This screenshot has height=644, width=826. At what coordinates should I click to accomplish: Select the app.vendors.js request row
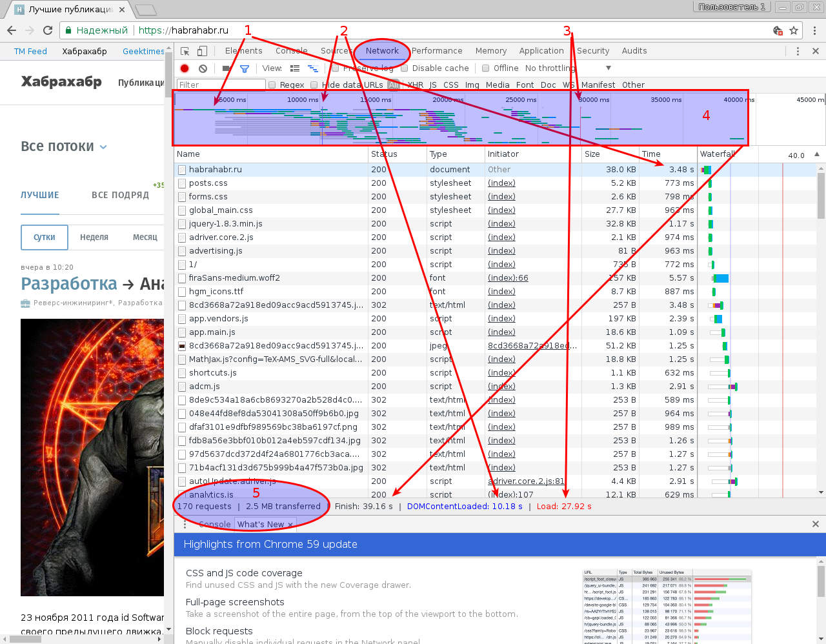pos(436,319)
